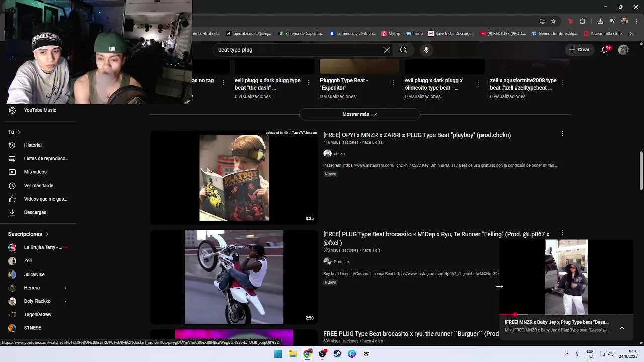This screenshot has width=644, height=362.
Task: Open 'Mis videos' in the sidebar
Action: click(35, 172)
